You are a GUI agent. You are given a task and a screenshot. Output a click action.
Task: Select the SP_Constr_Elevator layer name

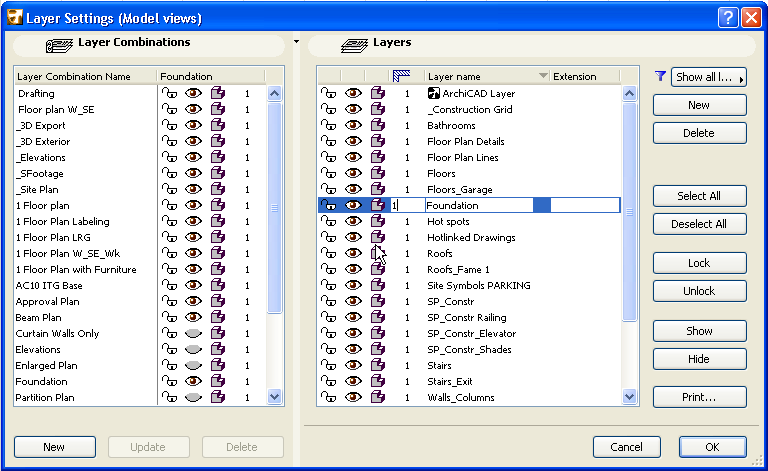click(x=472, y=333)
